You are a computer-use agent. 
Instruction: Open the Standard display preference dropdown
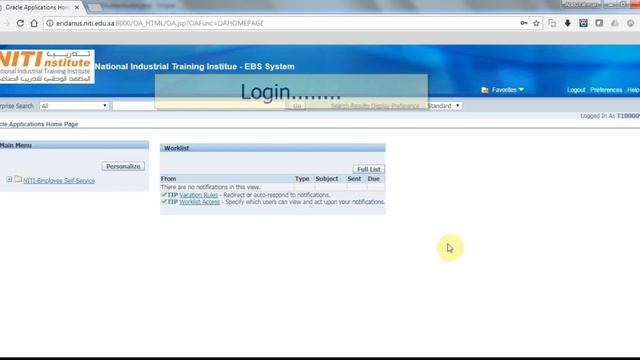click(x=444, y=106)
